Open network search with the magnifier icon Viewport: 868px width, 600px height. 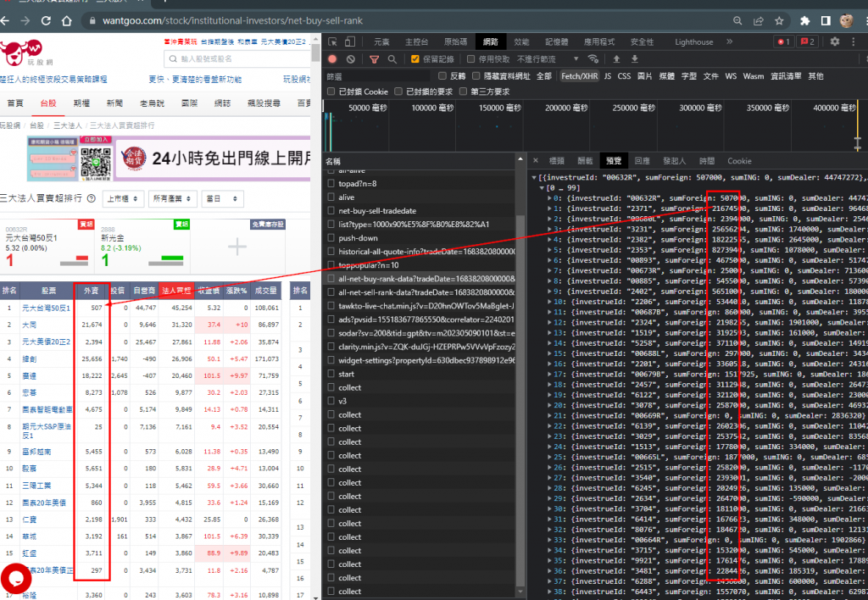pyautogui.click(x=392, y=58)
